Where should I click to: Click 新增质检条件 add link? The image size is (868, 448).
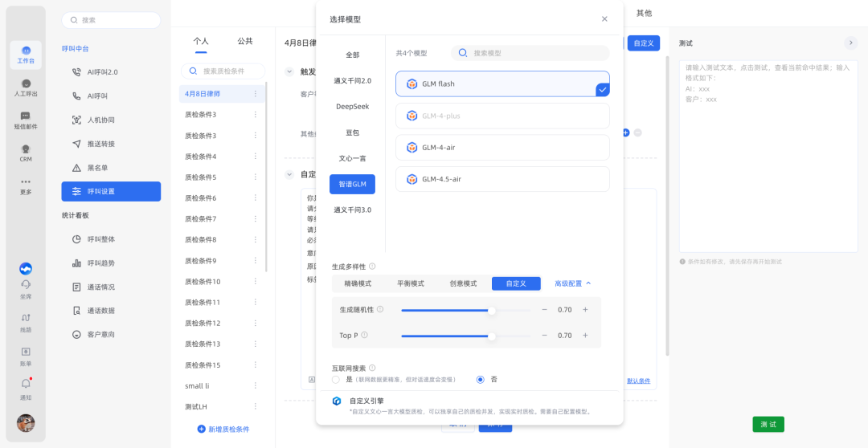223,430
